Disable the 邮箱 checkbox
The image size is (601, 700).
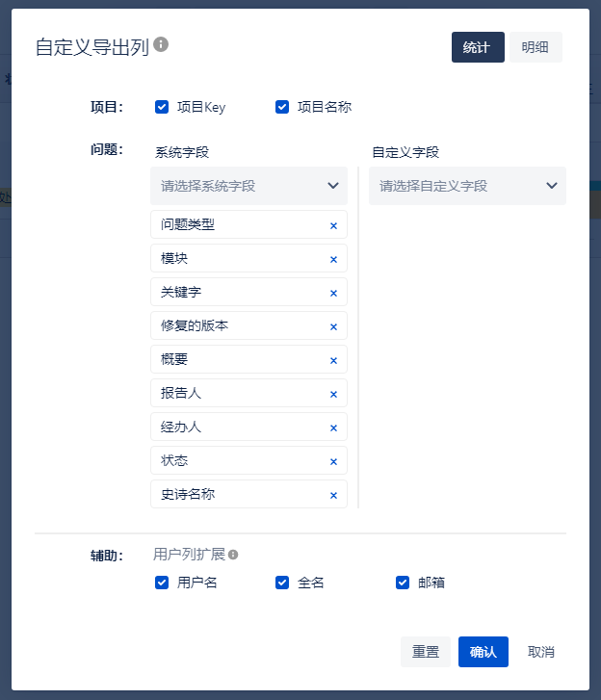coord(403,583)
